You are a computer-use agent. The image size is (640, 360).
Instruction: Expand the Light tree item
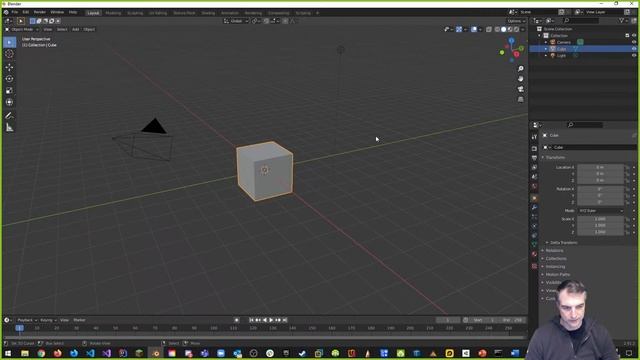(x=546, y=55)
